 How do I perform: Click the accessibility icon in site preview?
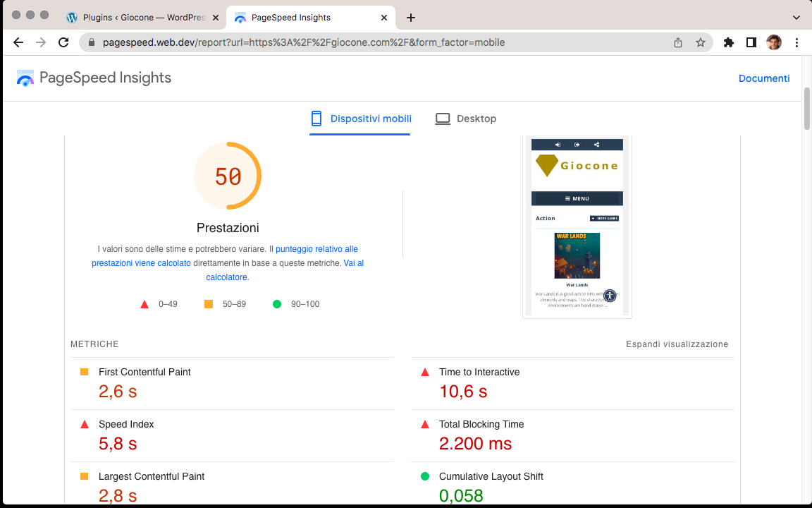(x=610, y=296)
